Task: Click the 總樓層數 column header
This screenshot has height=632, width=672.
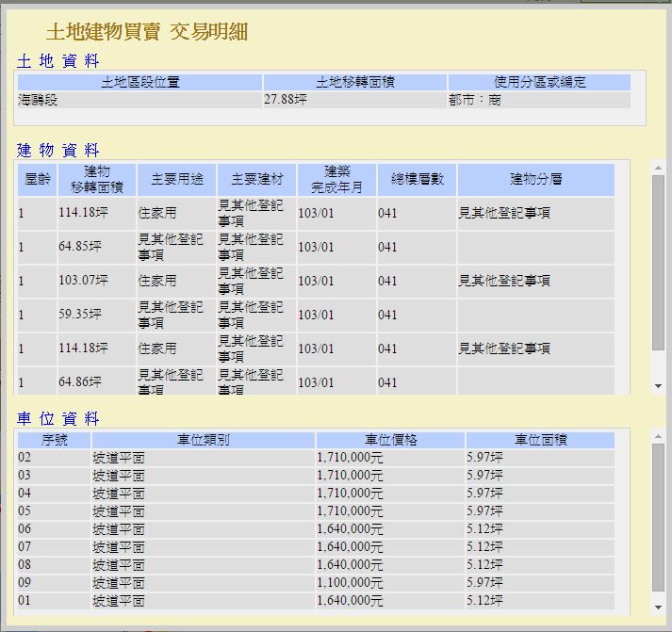Action: [x=417, y=179]
